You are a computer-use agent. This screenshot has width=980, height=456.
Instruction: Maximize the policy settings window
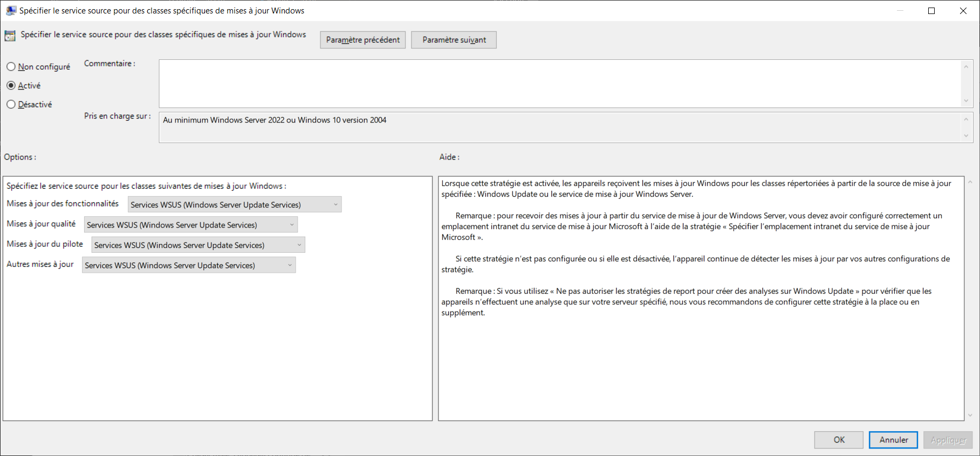(931, 11)
